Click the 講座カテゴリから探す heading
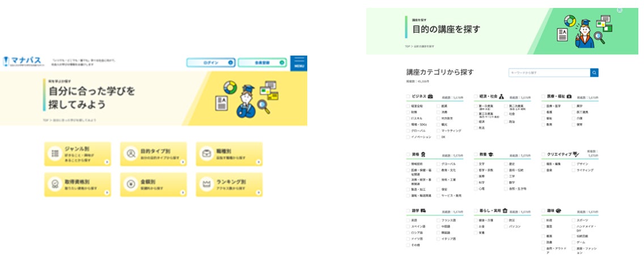Viewport: 644px width, 262px height. [440, 72]
